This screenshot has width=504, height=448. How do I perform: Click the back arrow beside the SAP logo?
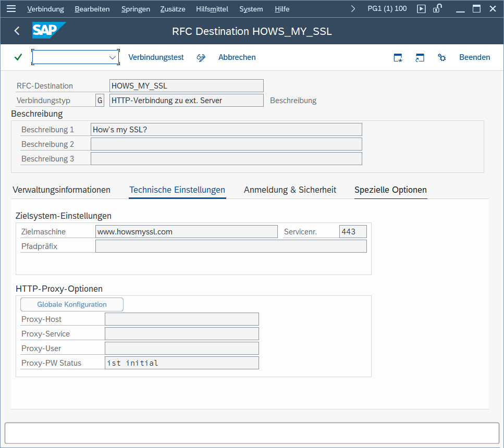(17, 31)
